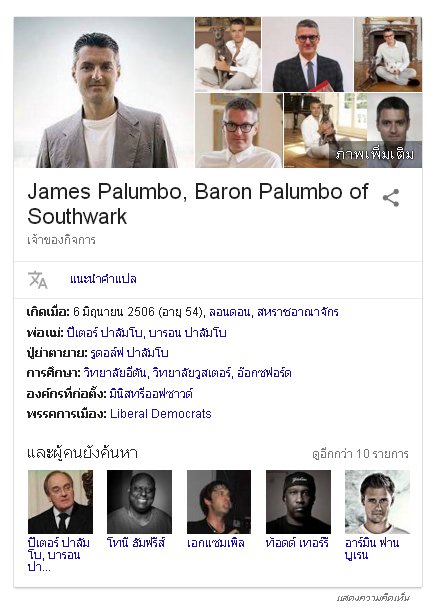Open the ปีเตอร์ ปาลัมโบ, บารอน ปาลัมโบ parent link
Image resolution: width=435 pixels, height=610 pixels.
pos(146,333)
